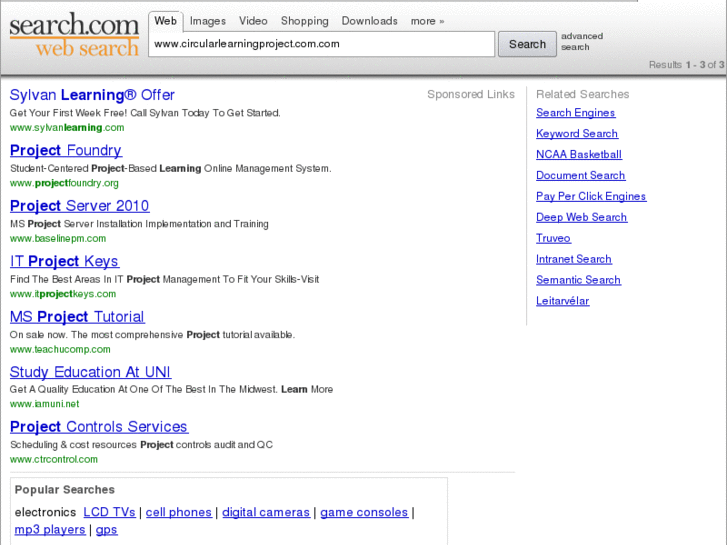Visit www.baselinepm.com URL

58,238
